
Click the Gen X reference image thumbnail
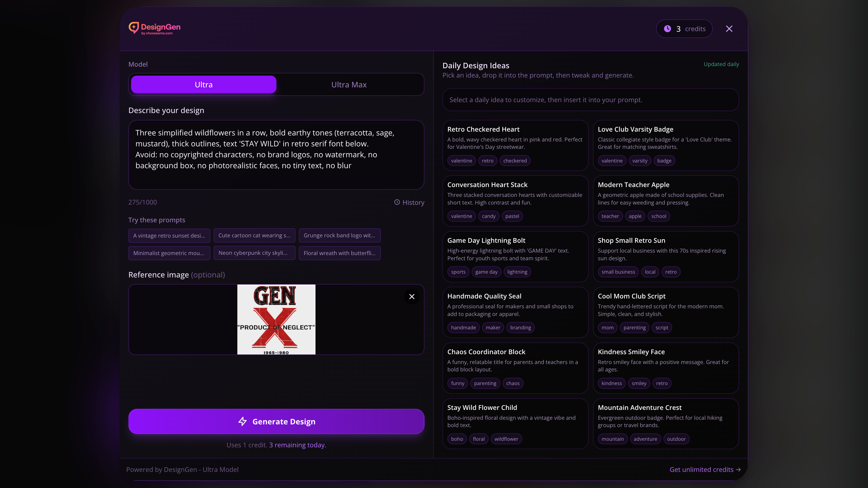(276, 320)
